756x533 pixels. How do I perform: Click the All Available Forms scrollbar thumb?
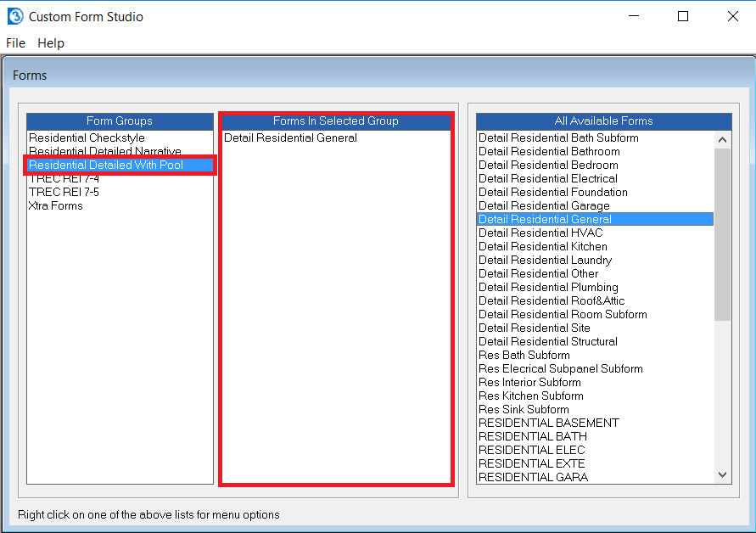(x=722, y=234)
